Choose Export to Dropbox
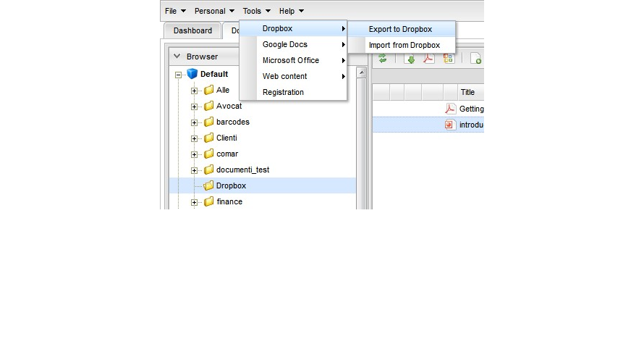The image size is (644, 363). click(402, 29)
